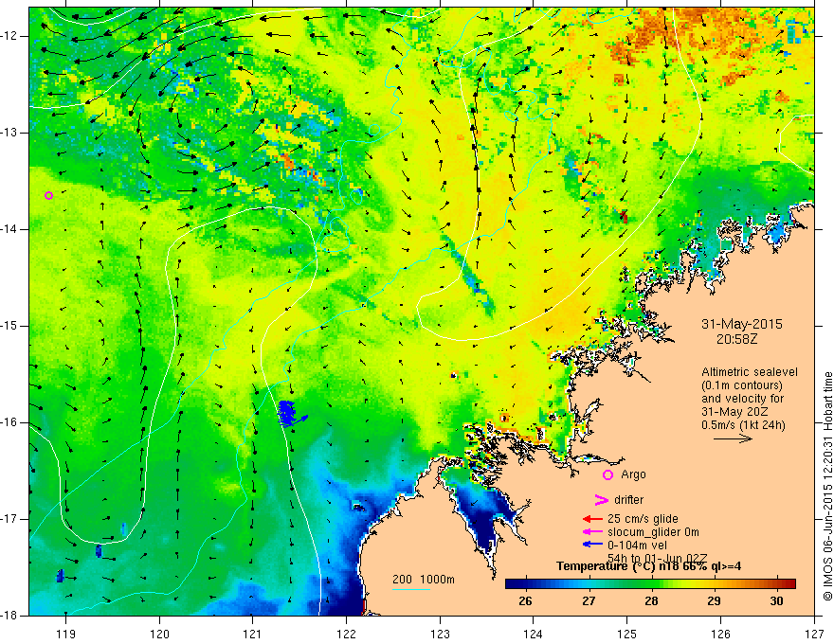This screenshot has height=644, width=834.
Task: Click the cyan 200 1000m isobath legend line
Action: click(x=411, y=589)
